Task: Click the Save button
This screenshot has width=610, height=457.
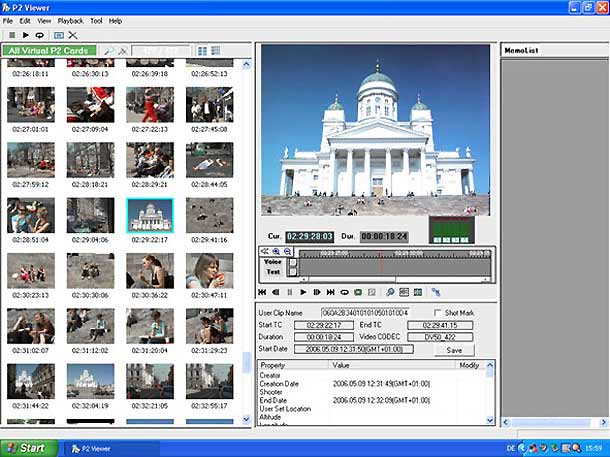Action: tap(454, 351)
